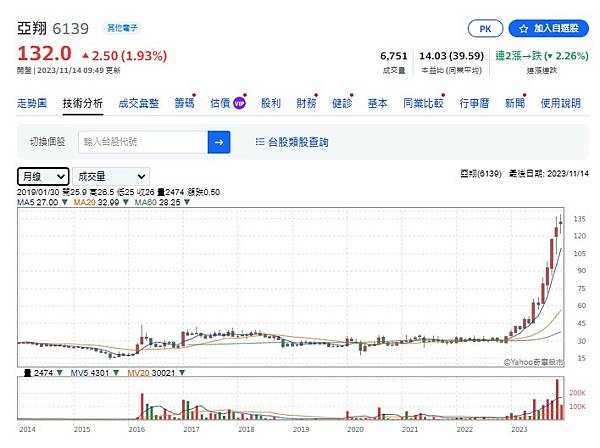600x448 pixels.
Task: Click the tallest 2023 volume bar
Action: pos(557,399)
